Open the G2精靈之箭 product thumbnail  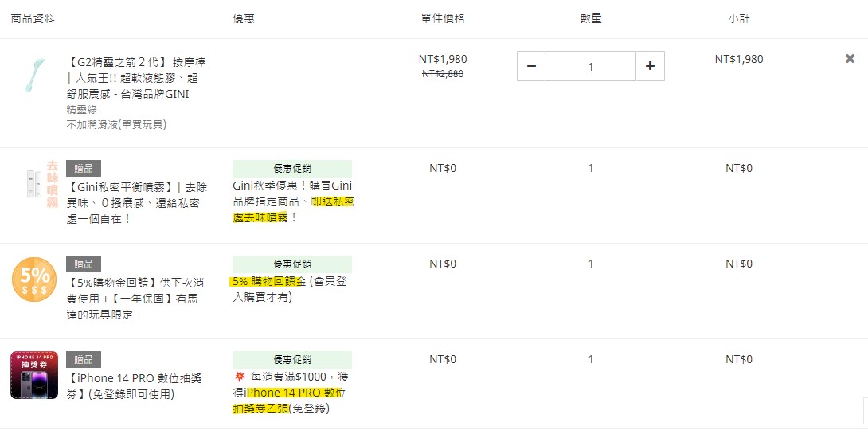34,75
